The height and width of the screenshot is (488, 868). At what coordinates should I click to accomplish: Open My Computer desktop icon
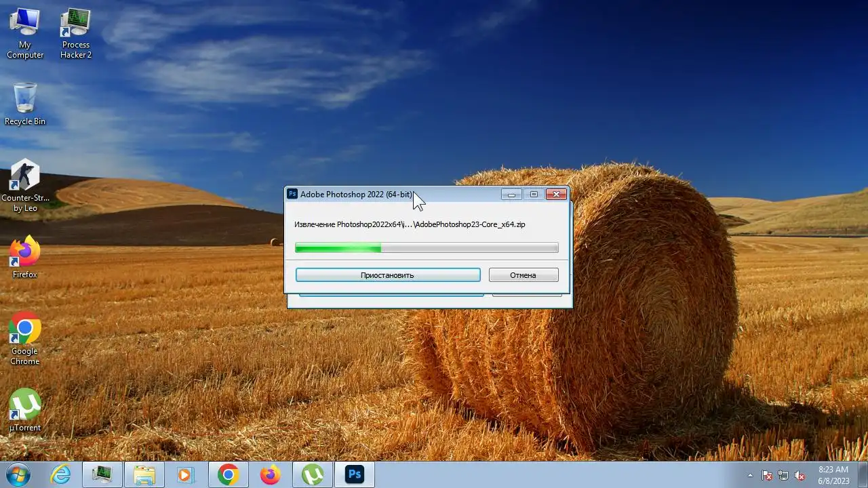[25, 34]
